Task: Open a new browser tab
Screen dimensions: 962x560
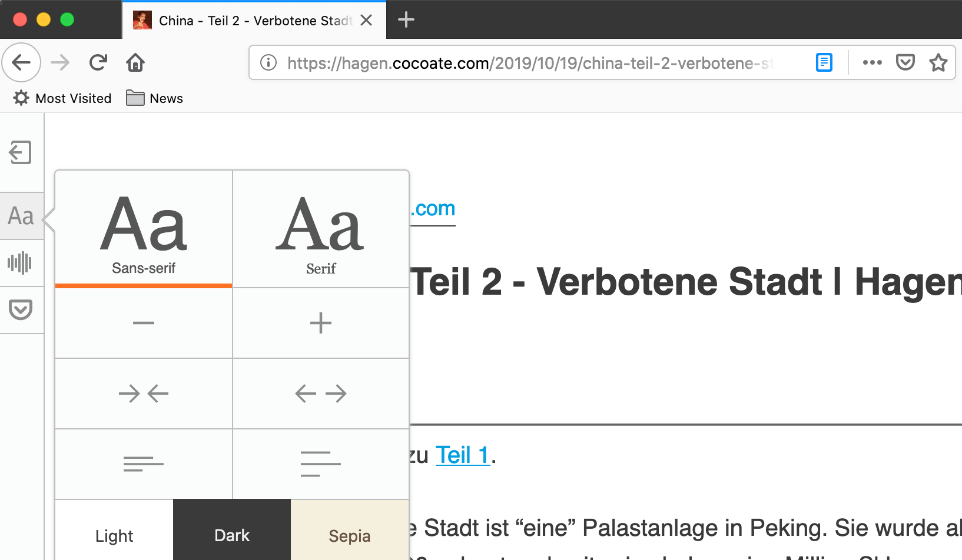Action: [x=405, y=19]
